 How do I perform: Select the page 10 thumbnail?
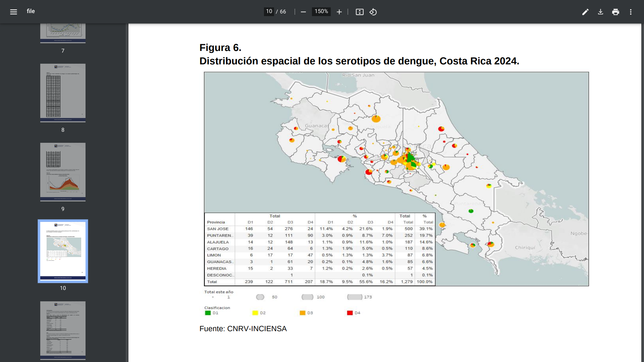(x=63, y=251)
